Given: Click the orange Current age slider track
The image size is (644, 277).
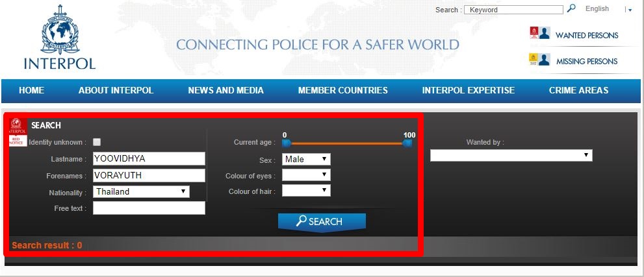Looking at the screenshot, I should pyautogui.click(x=346, y=143).
